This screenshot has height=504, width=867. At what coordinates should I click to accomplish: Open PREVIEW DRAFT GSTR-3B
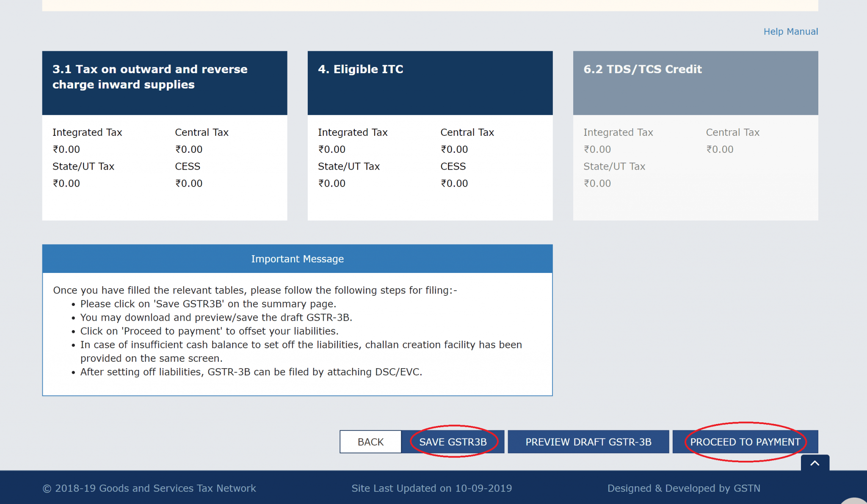tap(588, 442)
